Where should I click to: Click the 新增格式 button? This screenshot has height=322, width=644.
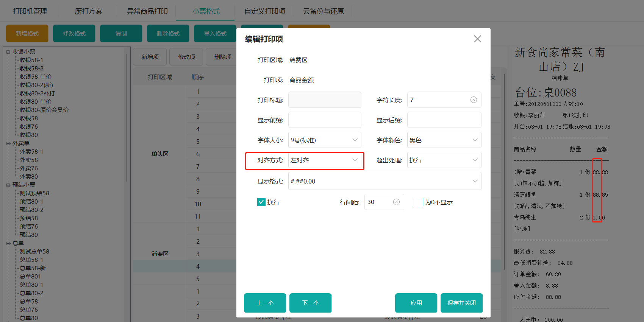(x=27, y=33)
